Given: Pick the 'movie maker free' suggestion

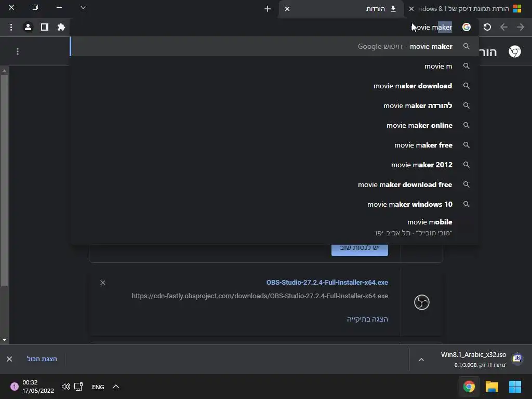Looking at the screenshot, I should [274, 145].
